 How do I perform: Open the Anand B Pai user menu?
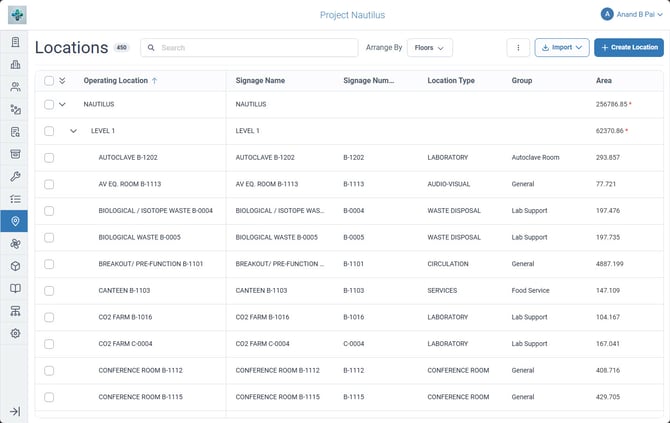point(632,14)
